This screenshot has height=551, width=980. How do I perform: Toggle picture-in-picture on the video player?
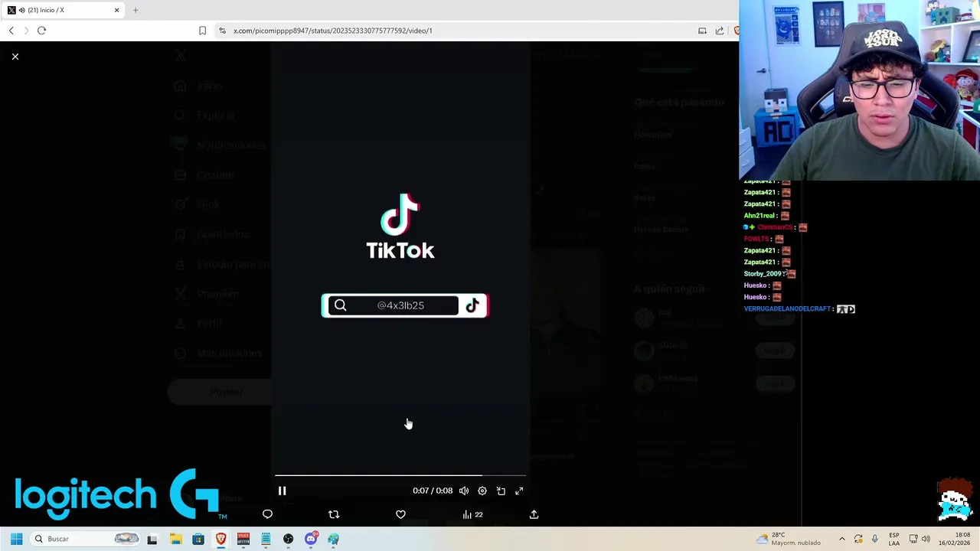pyautogui.click(x=501, y=491)
